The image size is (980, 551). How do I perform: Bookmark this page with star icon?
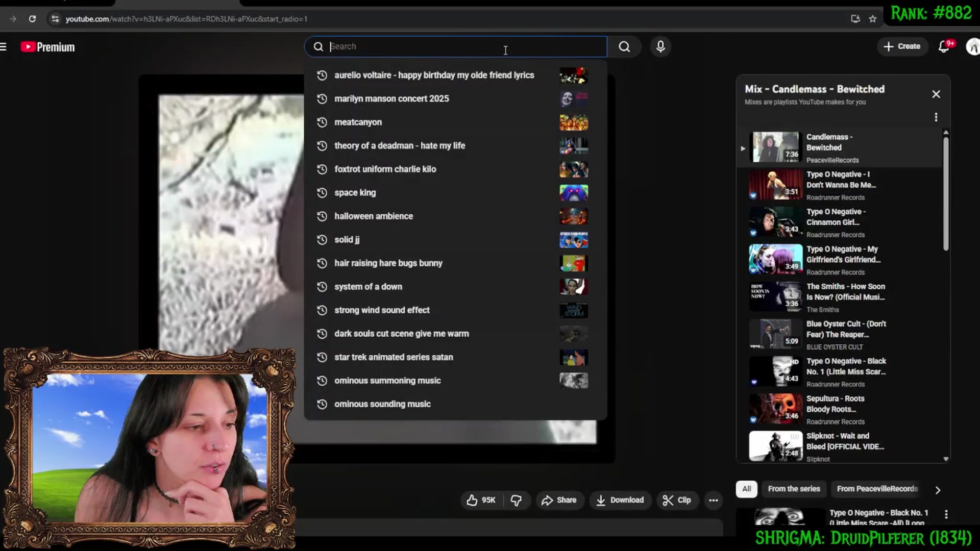[873, 19]
